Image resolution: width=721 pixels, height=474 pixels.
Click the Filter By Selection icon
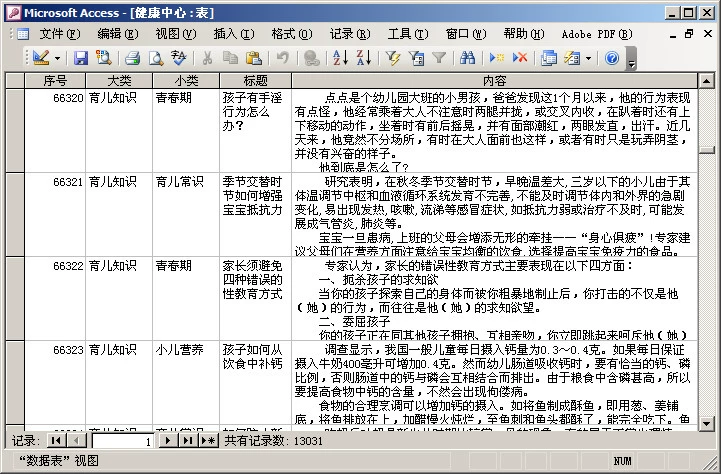[393, 58]
